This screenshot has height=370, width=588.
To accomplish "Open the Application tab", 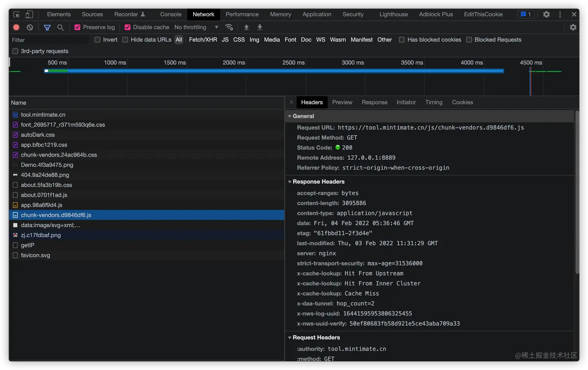I will (317, 14).
